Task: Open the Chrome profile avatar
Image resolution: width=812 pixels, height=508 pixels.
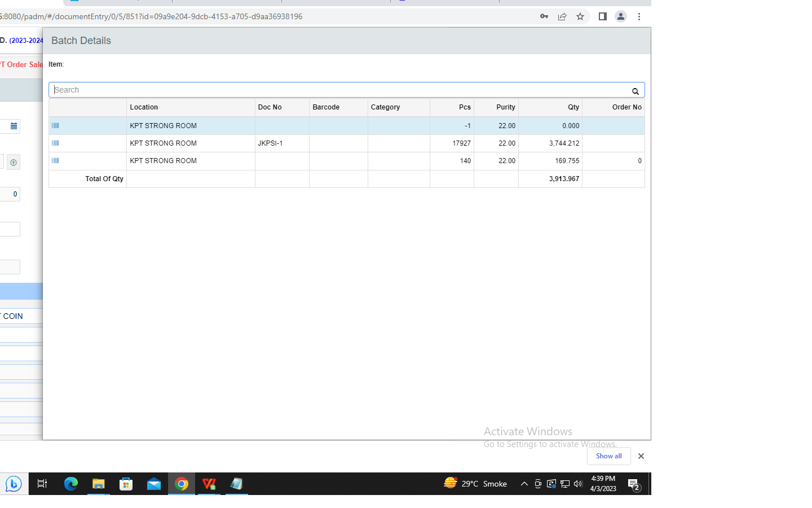Action: click(x=621, y=16)
